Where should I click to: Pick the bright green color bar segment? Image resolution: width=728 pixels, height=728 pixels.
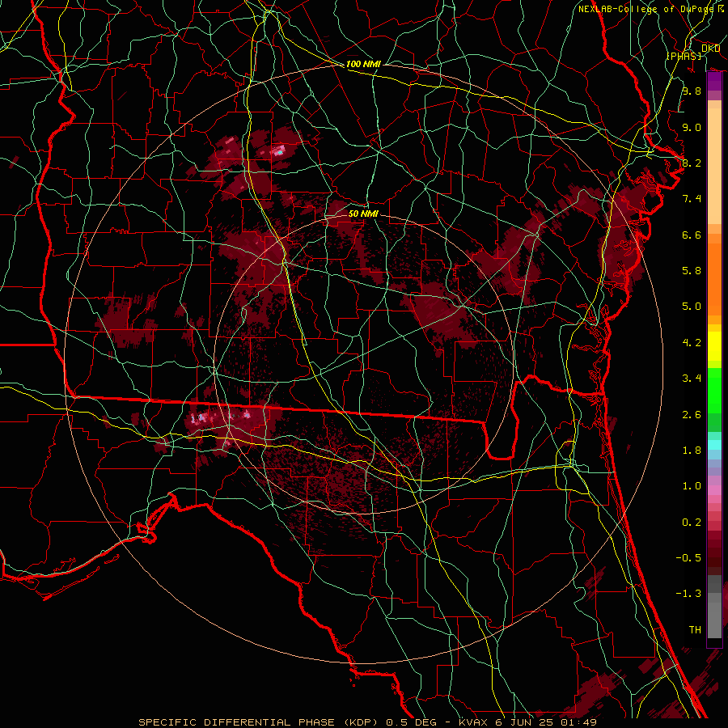tap(714, 391)
